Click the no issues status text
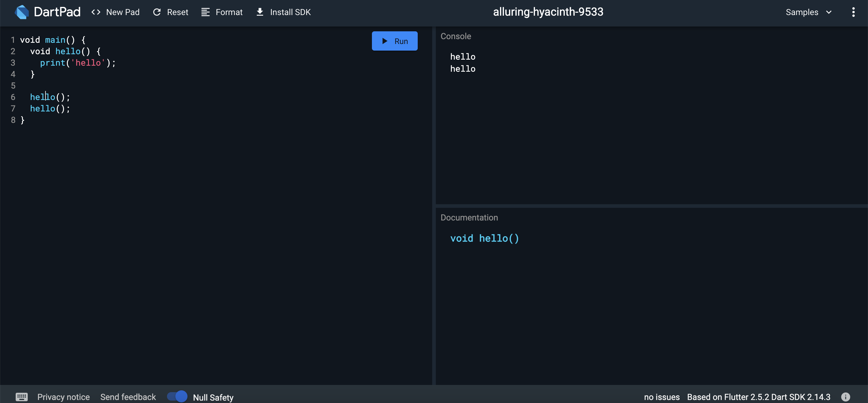Image resolution: width=868 pixels, height=403 pixels. 662,397
